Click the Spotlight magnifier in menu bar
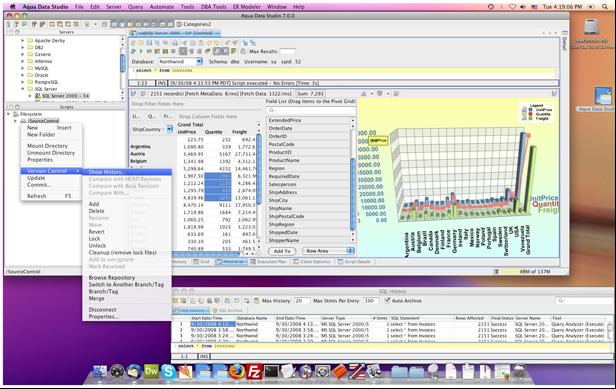Image resolution: width=616 pixels, height=389 pixels. 605,7
